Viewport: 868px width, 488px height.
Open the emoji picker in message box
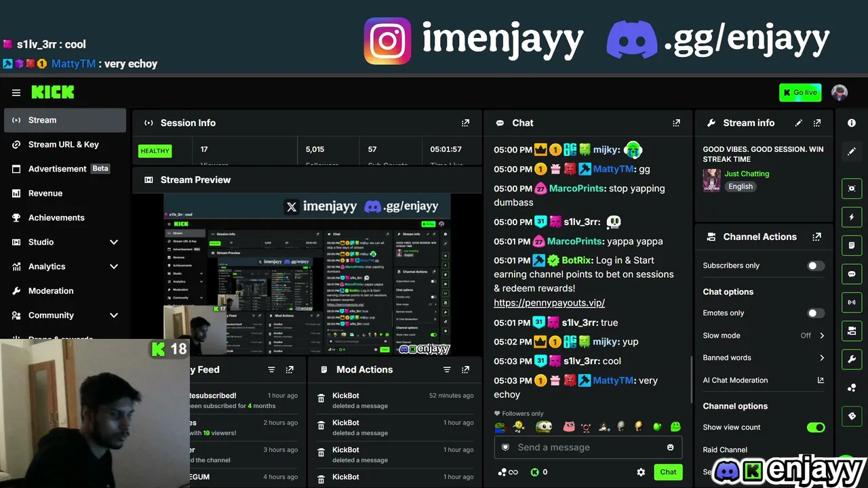tap(671, 447)
